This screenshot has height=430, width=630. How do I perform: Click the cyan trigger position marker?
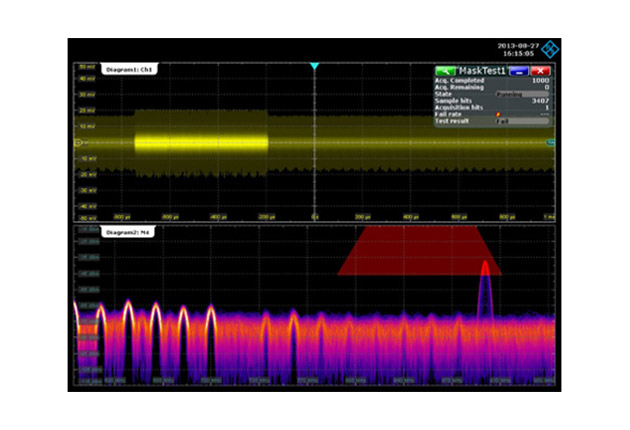coord(314,67)
